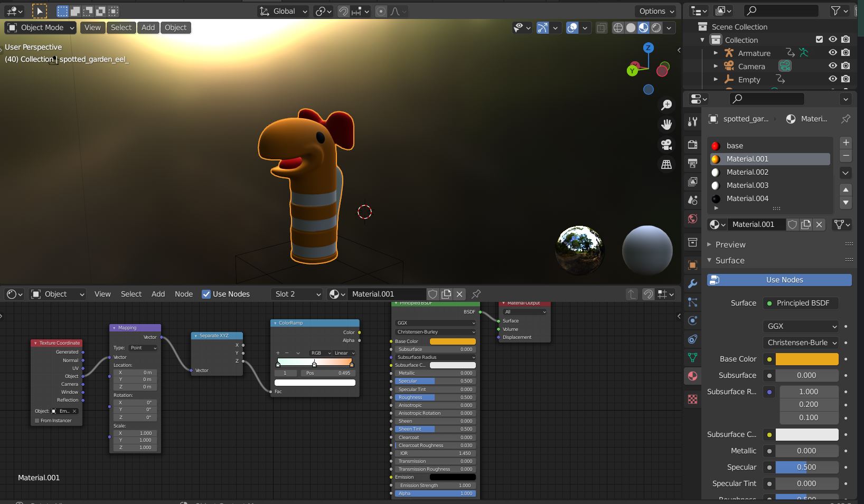The width and height of the screenshot is (864, 504).
Task: Hide Camera in viewport
Action: point(833,66)
